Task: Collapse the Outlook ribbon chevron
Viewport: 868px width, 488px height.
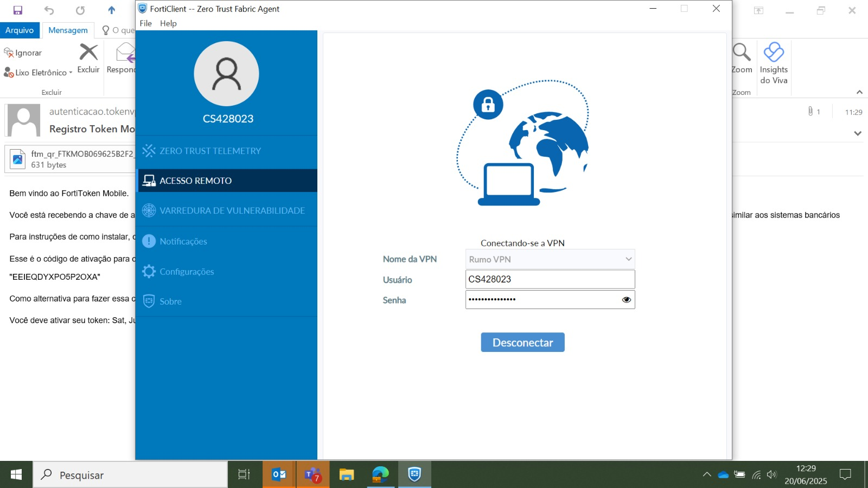Action: pyautogui.click(x=859, y=92)
